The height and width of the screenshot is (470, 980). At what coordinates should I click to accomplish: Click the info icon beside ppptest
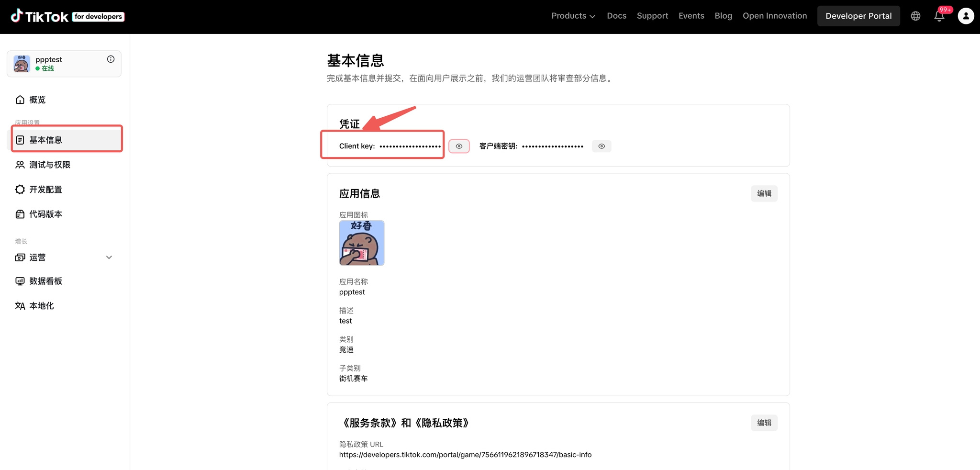point(111,59)
